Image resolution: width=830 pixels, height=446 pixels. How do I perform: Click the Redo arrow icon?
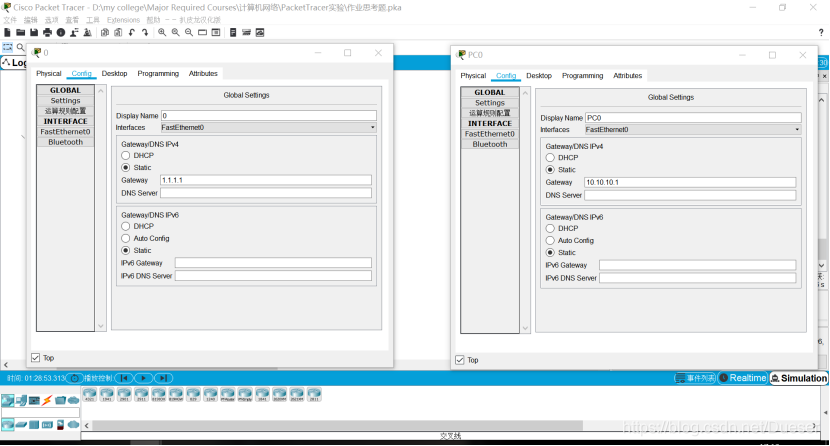click(x=145, y=32)
